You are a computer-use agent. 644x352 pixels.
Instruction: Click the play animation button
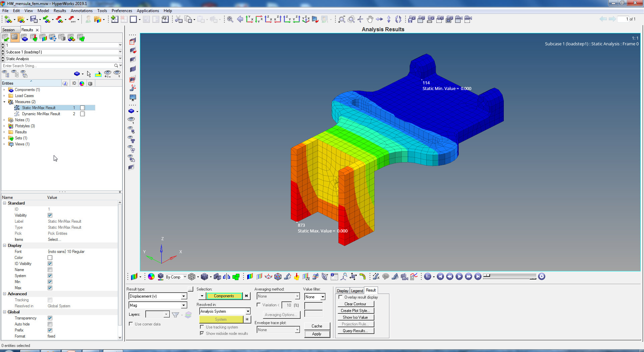pyautogui.click(x=459, y=276)
